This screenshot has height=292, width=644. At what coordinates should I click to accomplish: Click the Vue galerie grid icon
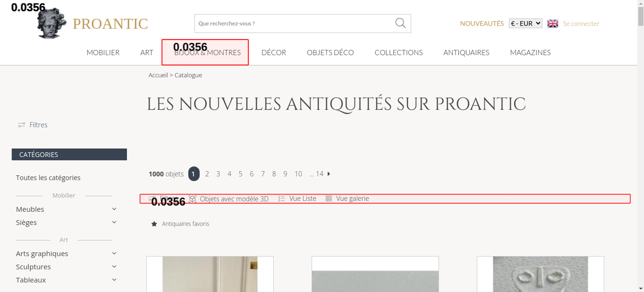[x=328, y=199]
